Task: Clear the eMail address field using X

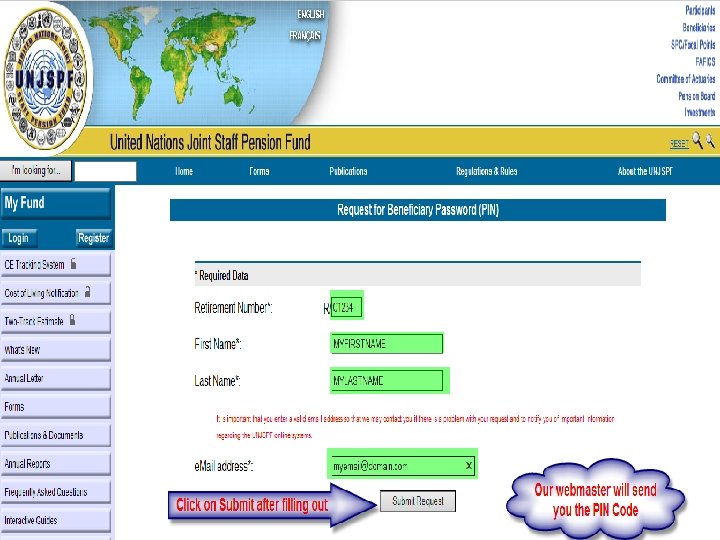Action: [468, 465]
